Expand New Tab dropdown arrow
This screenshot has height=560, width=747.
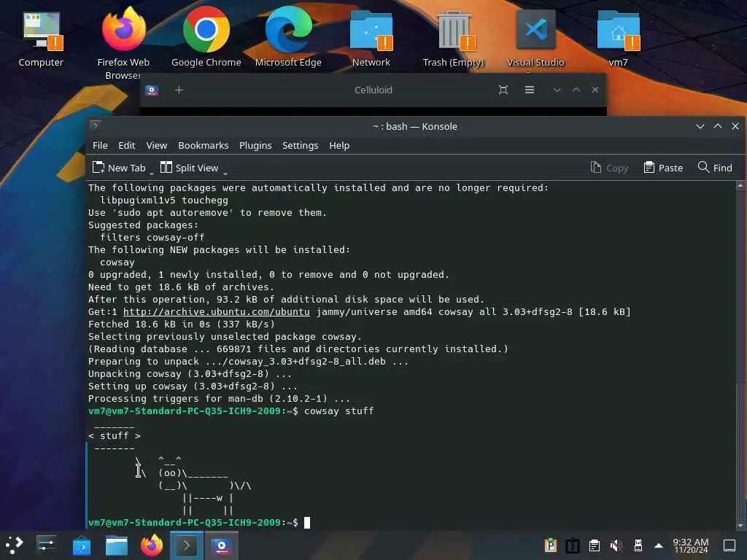(x=152, y=172)
